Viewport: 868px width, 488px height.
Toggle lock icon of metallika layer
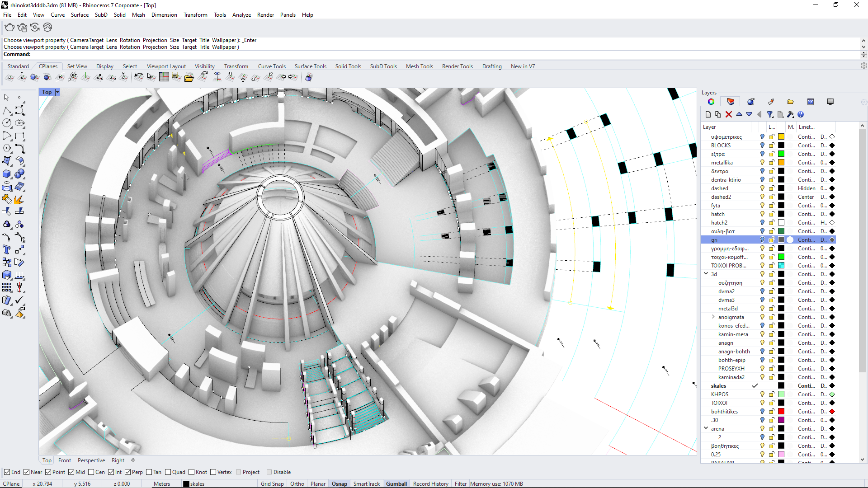[772, 163]
